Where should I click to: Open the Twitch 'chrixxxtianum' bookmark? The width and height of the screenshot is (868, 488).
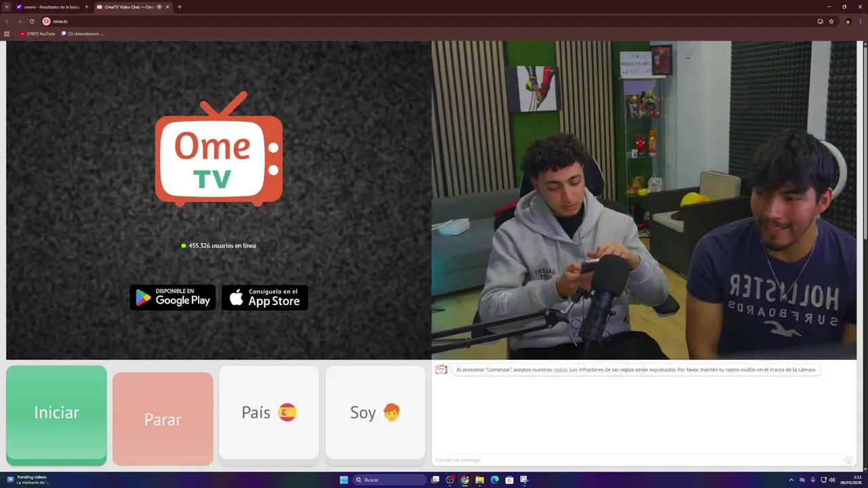[83, 33]
